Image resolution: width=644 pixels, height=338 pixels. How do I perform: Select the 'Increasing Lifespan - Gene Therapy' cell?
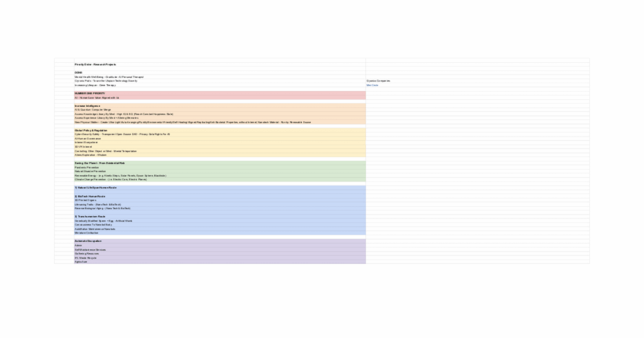tap(219, 85)
